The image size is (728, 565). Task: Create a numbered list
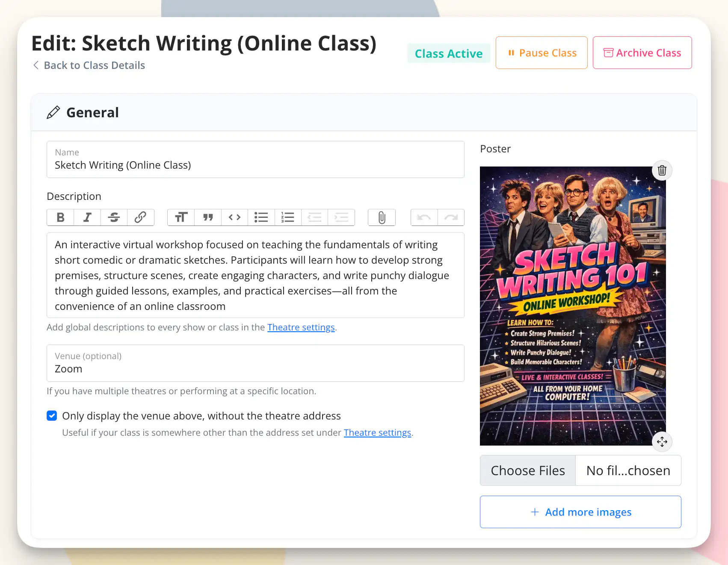tap(288, 217)
